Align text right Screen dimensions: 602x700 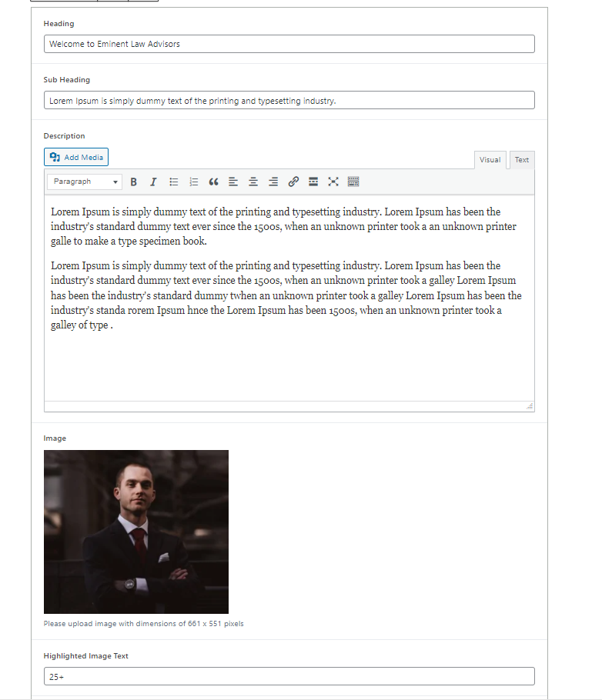click(273, 182)
